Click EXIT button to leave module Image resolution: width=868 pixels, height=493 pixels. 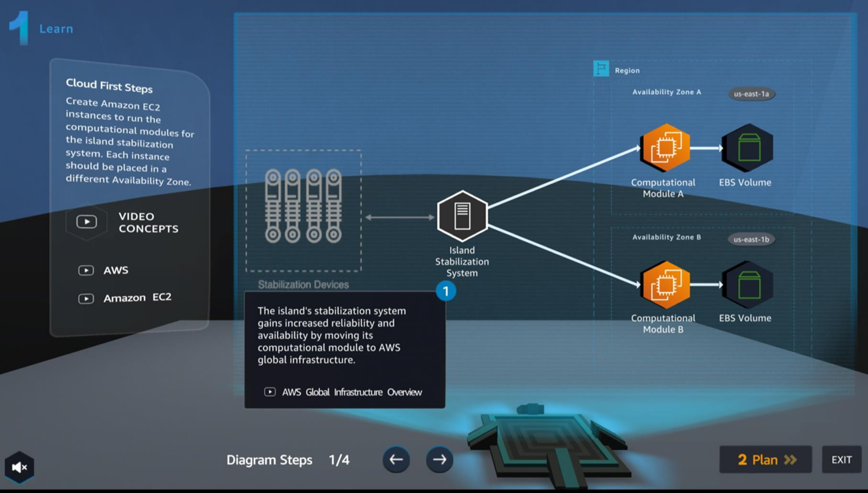842,459
